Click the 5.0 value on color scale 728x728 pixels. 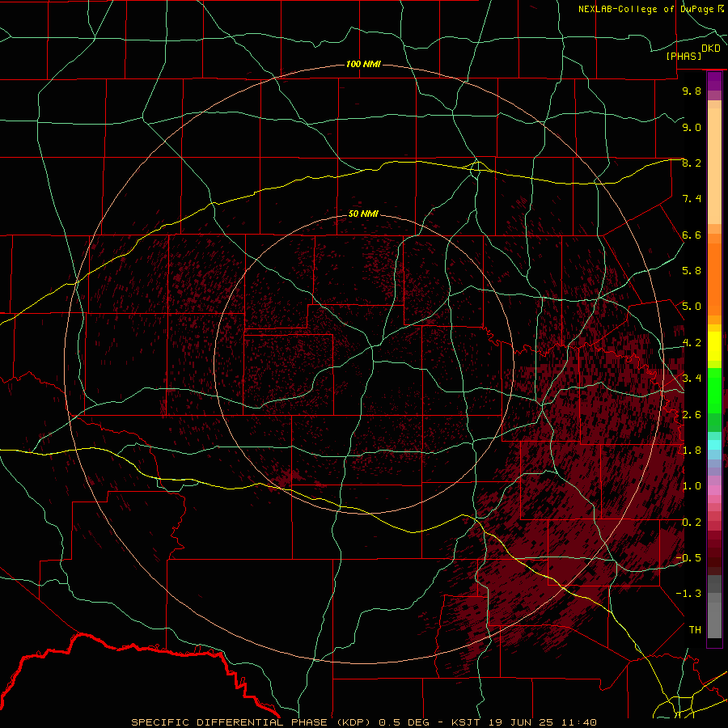click(x=692, y=307)
